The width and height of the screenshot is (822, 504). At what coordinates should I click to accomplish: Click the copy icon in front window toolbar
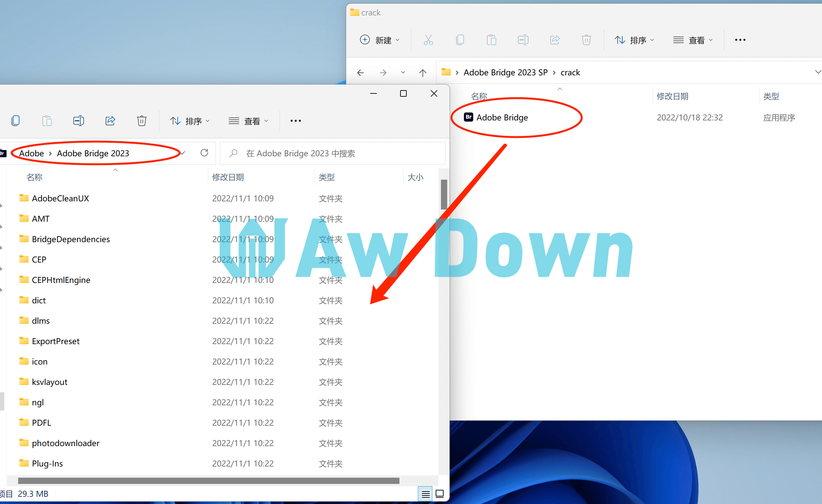(x=16, y=121)
